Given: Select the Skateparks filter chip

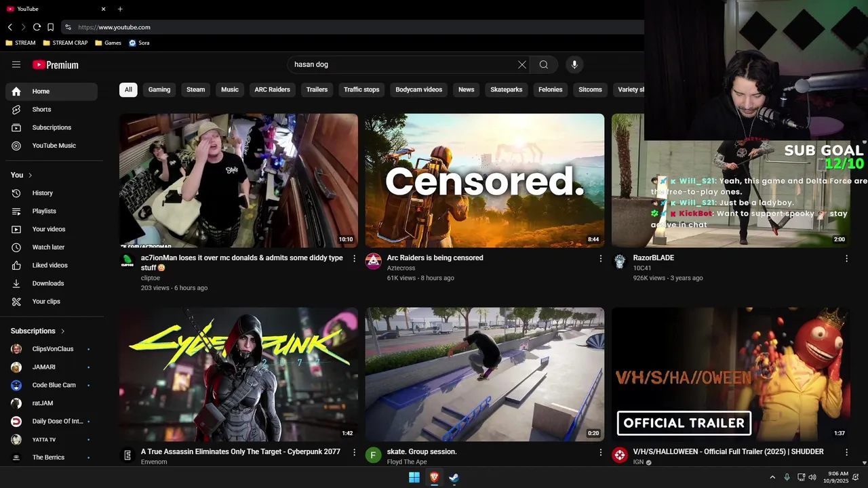Looking at the screenshot, I should coord(507,89).
